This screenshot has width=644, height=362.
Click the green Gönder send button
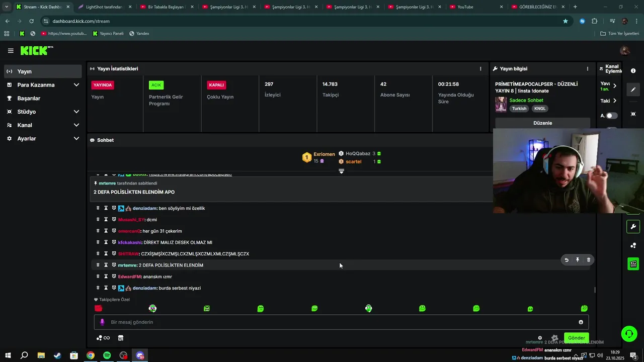coord(577,338)
